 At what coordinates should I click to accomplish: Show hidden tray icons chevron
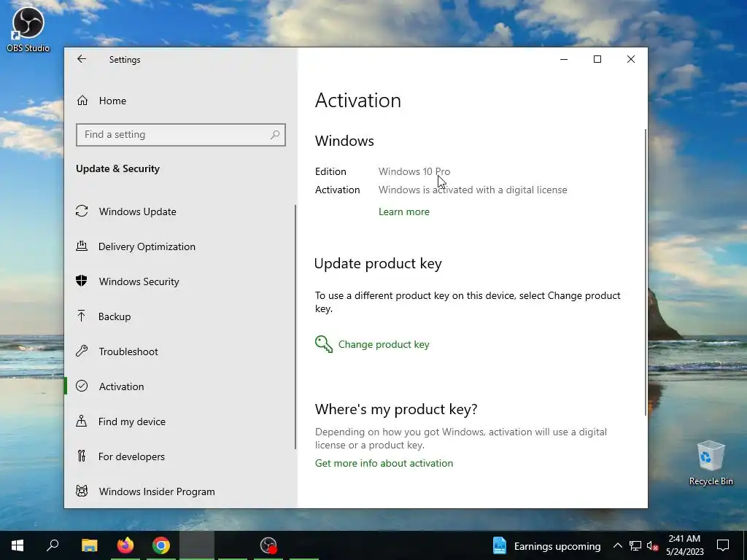point(617,545)
